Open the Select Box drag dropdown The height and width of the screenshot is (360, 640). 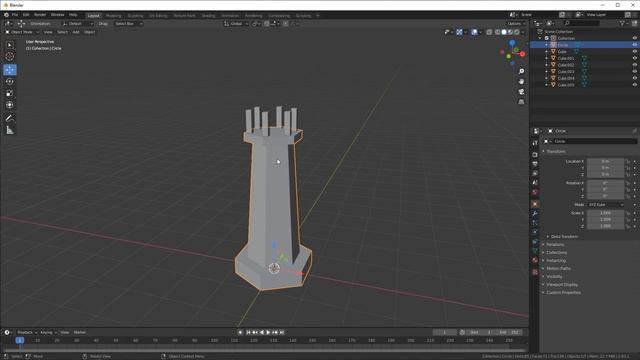point(128,24)
